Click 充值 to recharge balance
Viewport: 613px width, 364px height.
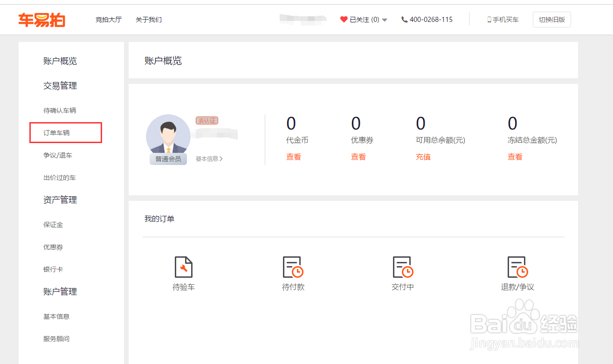coord(423,157)
